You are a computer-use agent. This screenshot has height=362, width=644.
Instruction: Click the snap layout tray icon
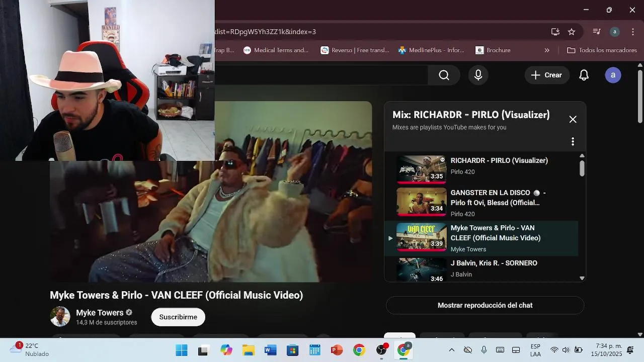[x=516, y=350]
